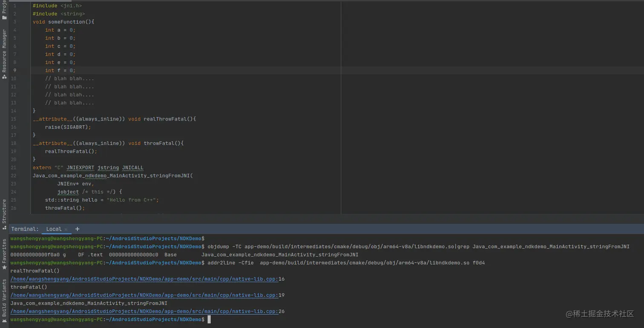Close the Local terminal session tab
Image resolution: width=644 pixels, height=328 pixels.
(x=66, y=229)
